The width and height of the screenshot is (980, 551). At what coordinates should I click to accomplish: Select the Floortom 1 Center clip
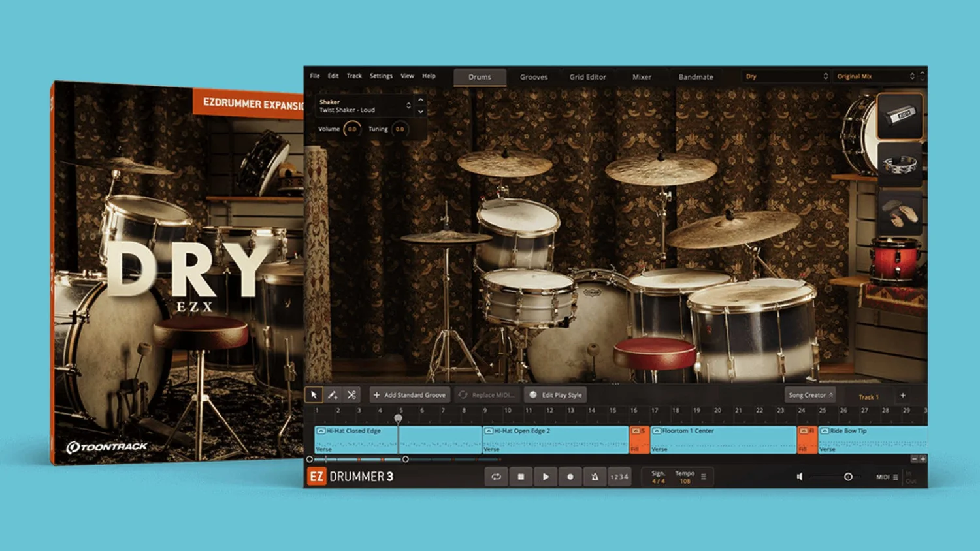coord(723,440)
